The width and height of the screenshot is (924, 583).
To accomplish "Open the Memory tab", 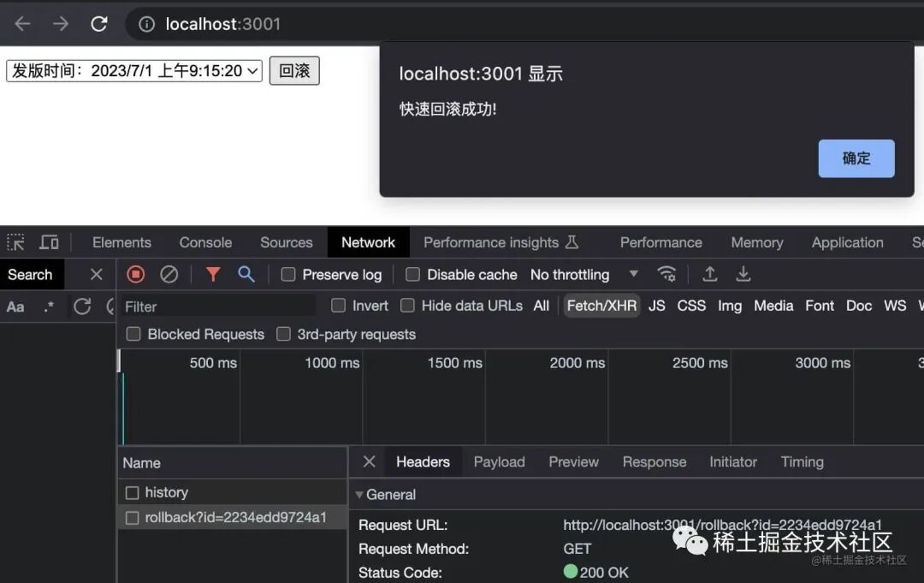I will [757, 242].
